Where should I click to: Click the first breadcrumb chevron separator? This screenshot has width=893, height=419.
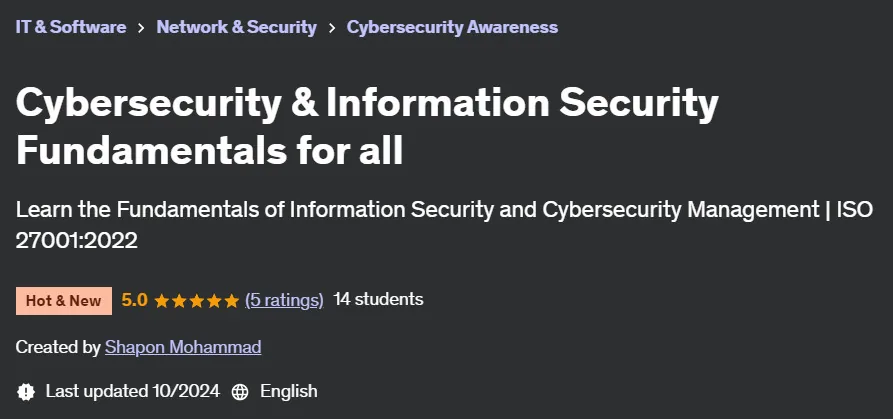[141, 27]
